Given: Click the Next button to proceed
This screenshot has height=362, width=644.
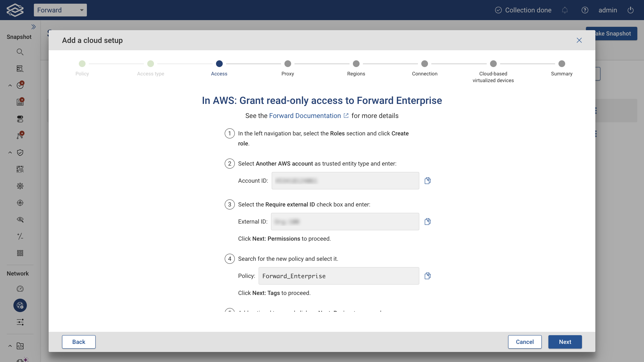Looking at the screenshot, I should [x=565, y=342].
